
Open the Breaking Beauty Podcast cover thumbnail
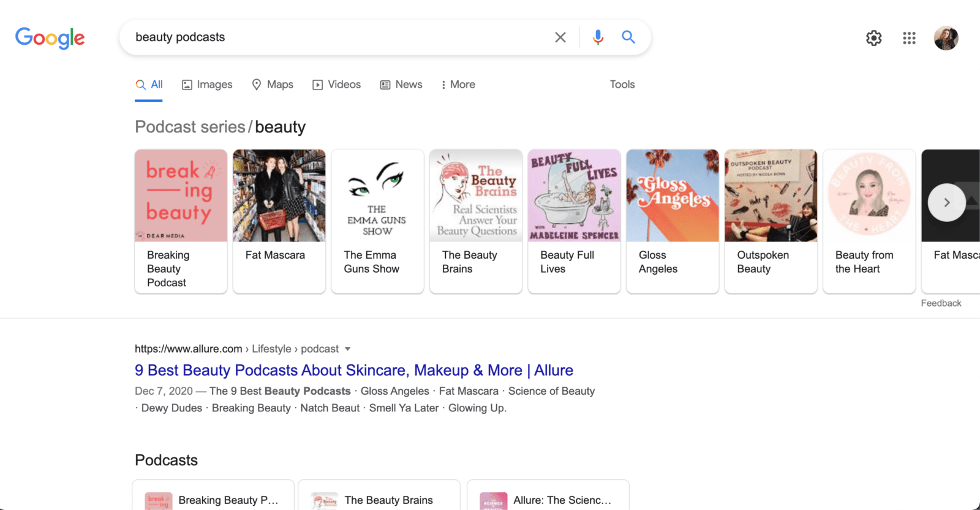click(181, 196)
